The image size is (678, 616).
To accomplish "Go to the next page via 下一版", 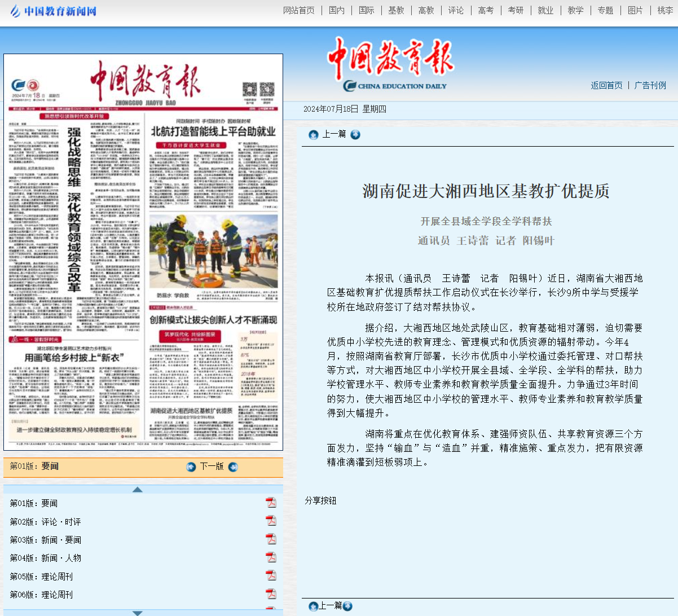I will click(x=212, y=467).
